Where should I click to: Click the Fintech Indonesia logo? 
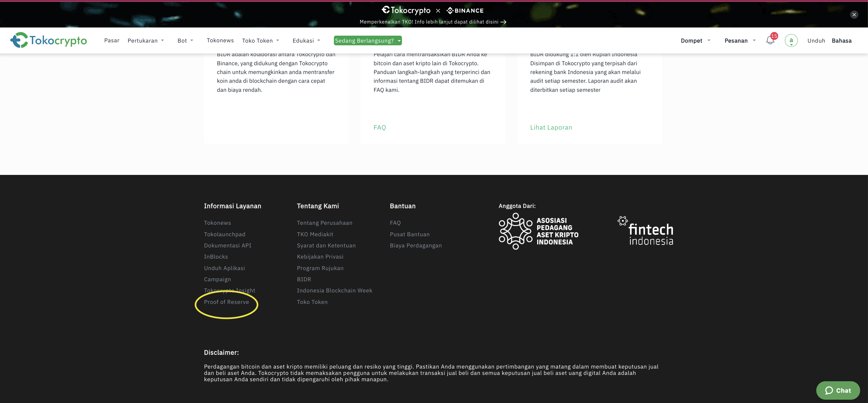[645, 231]
